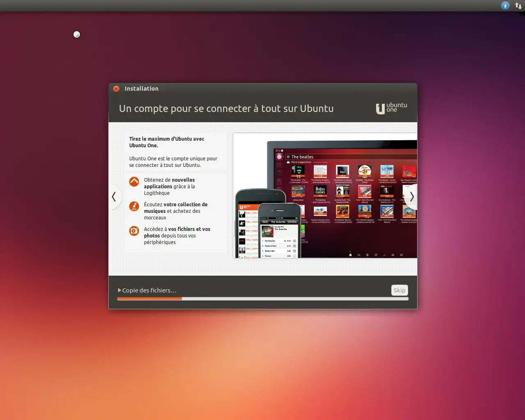Go to the previous slide with the left arrow
The image size is (525, 420).
pos(114,197)
